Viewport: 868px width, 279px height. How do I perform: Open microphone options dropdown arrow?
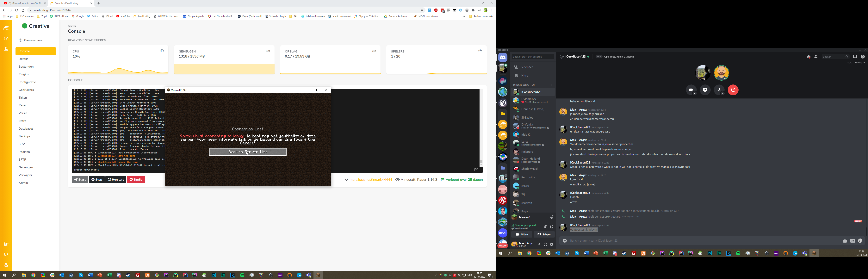coord(722,94)
